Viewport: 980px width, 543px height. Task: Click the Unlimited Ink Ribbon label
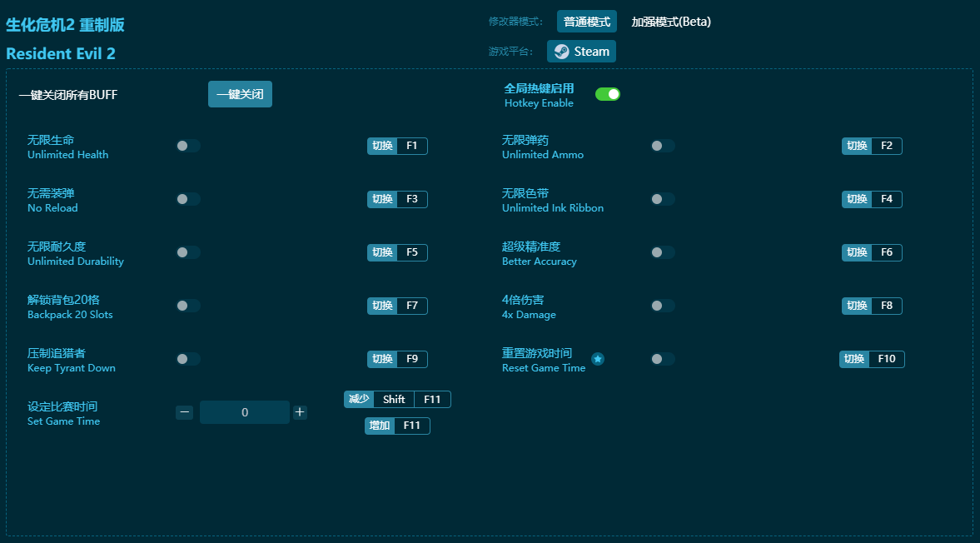tap(553, 207)
